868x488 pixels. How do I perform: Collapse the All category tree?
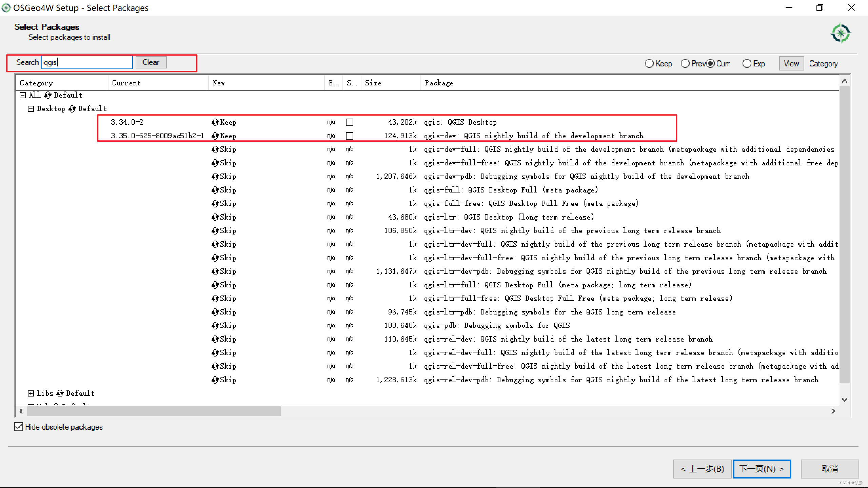(23, 95)
